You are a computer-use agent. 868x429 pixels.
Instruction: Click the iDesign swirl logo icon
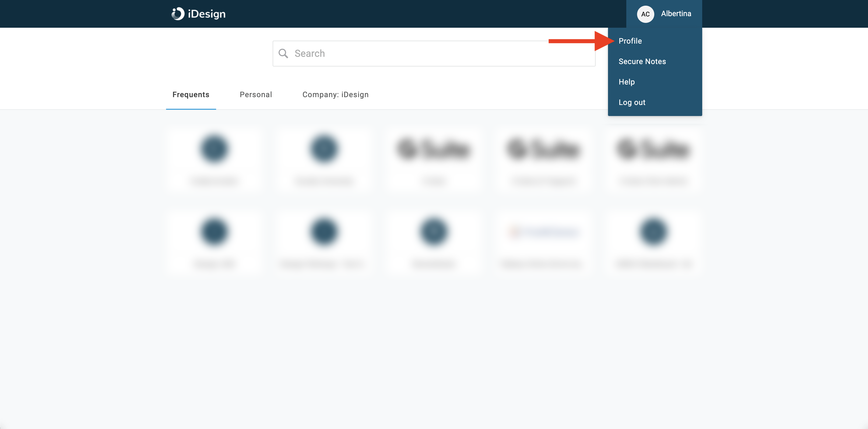pyautogui.click(x=178, y=14)
